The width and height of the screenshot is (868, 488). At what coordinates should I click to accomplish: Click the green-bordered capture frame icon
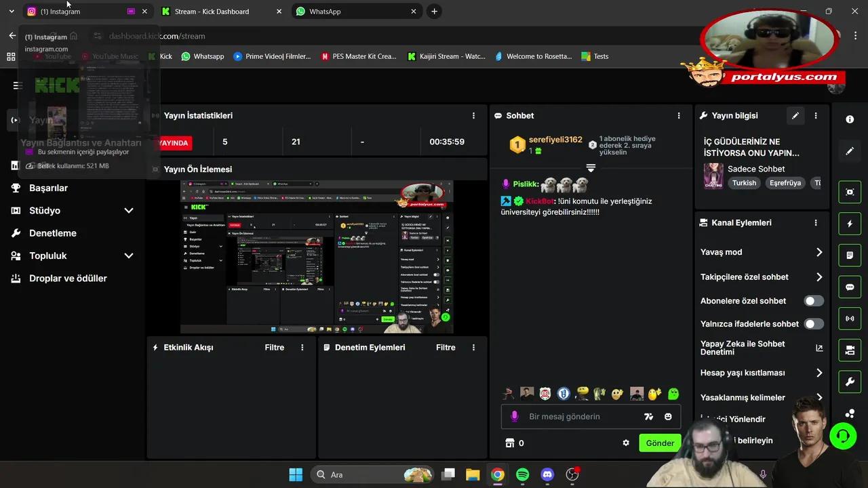(850, 192)
